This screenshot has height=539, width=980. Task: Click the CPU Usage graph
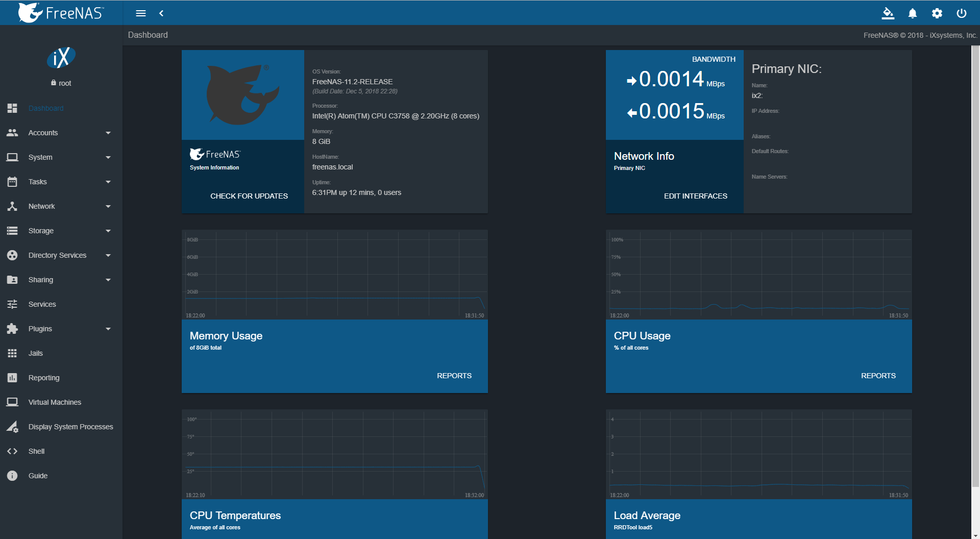click(x=759, y=275)
